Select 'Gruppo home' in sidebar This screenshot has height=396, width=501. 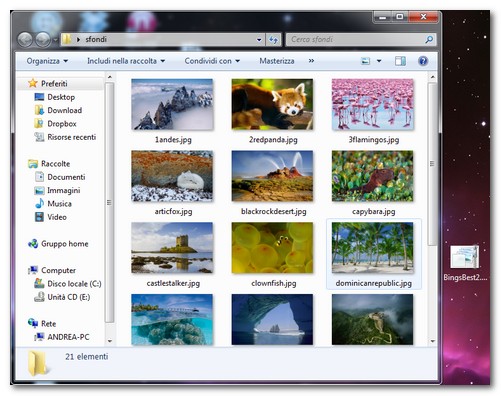pos(65,244)
